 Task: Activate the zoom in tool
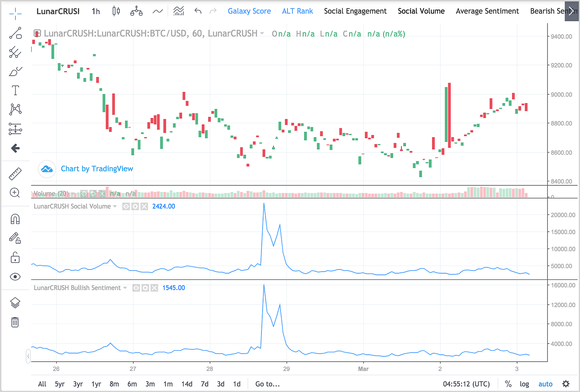[x=15, y=193]
